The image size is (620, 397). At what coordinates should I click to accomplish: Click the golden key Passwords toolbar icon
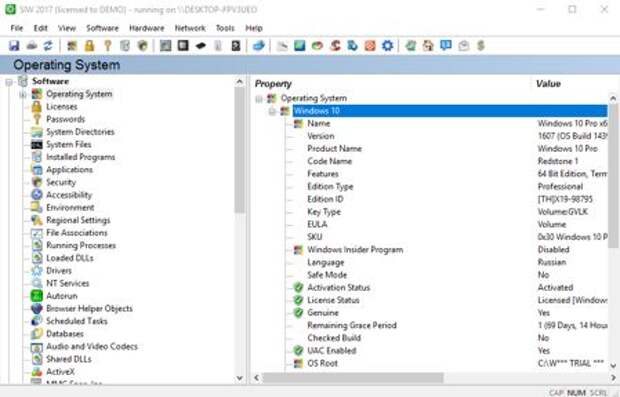[108, 46]
